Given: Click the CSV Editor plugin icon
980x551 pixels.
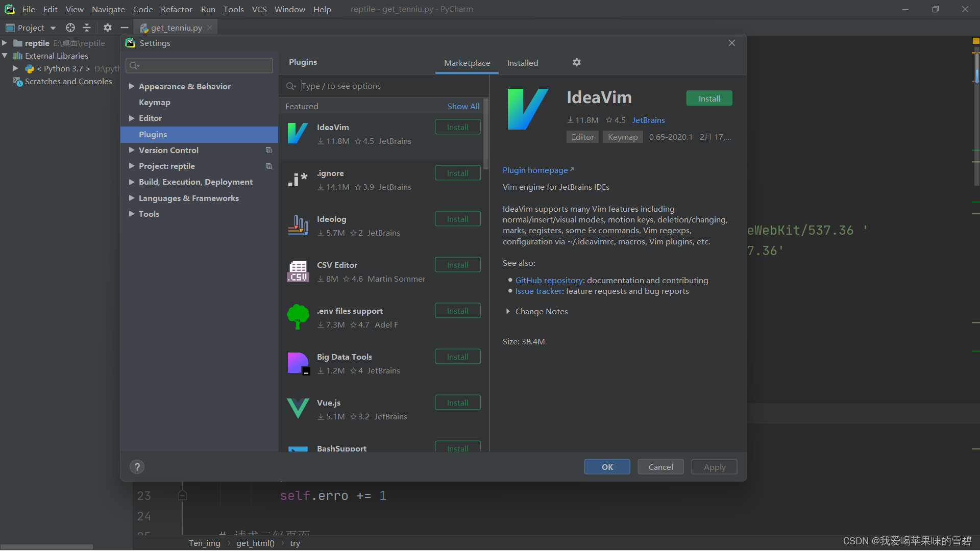Looking at the screenshot, I should tap(298, 271).
